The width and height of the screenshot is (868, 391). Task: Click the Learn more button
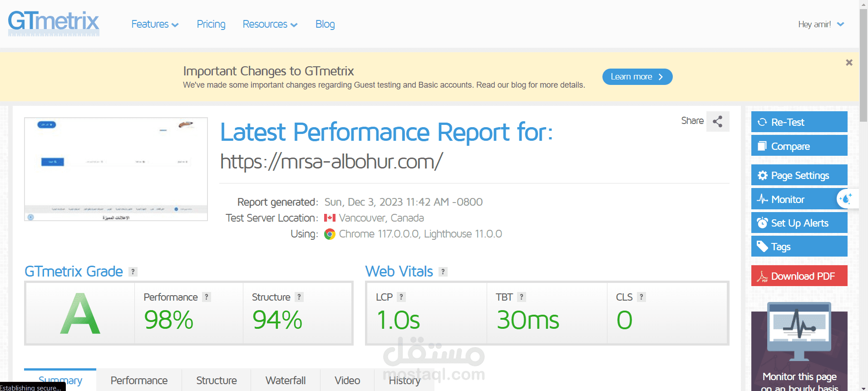click(x=637, y=77)
